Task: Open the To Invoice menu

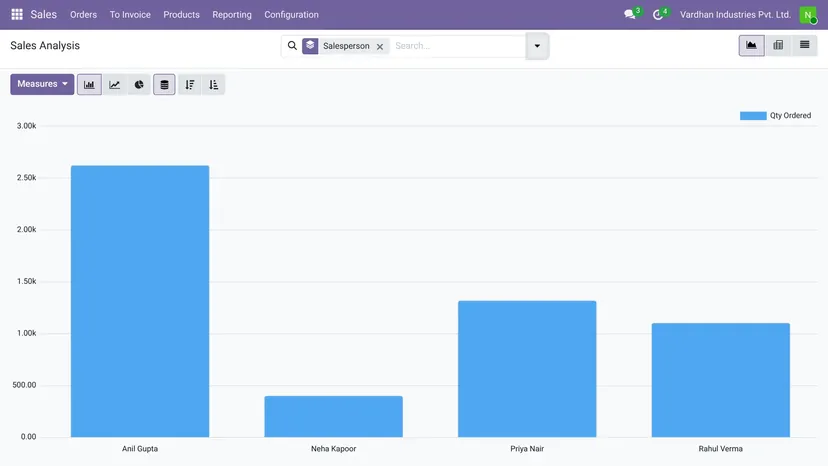Action: click(130, 15)
